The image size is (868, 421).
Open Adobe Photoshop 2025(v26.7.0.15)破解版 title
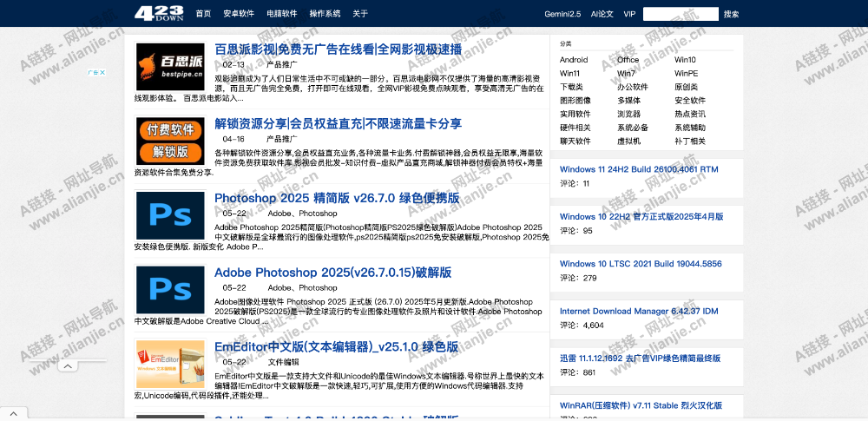(332, 273)
